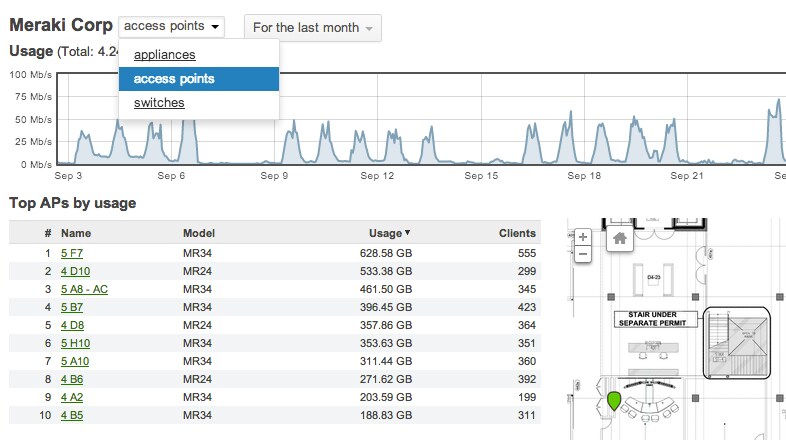Image resolution: width=786 pixels, height=440 pixels.
Task: Click the 271.62 GB usage value
Action: [x=385, y=379]
